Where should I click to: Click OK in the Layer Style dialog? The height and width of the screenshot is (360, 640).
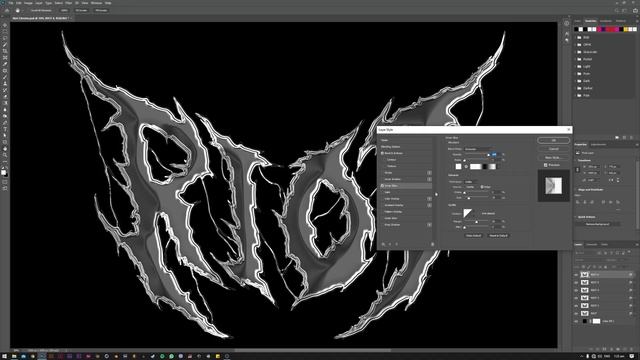click(x=553, y=140)
